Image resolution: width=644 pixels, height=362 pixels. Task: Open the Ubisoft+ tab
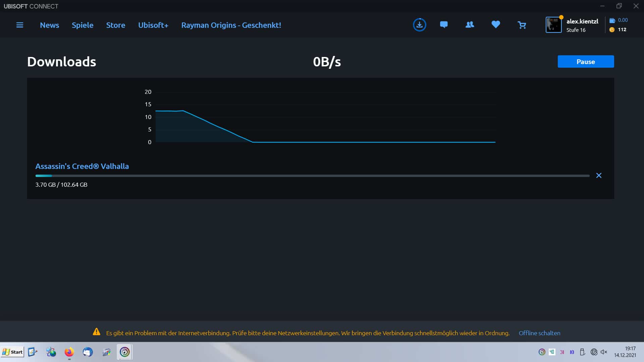point(153,25)
